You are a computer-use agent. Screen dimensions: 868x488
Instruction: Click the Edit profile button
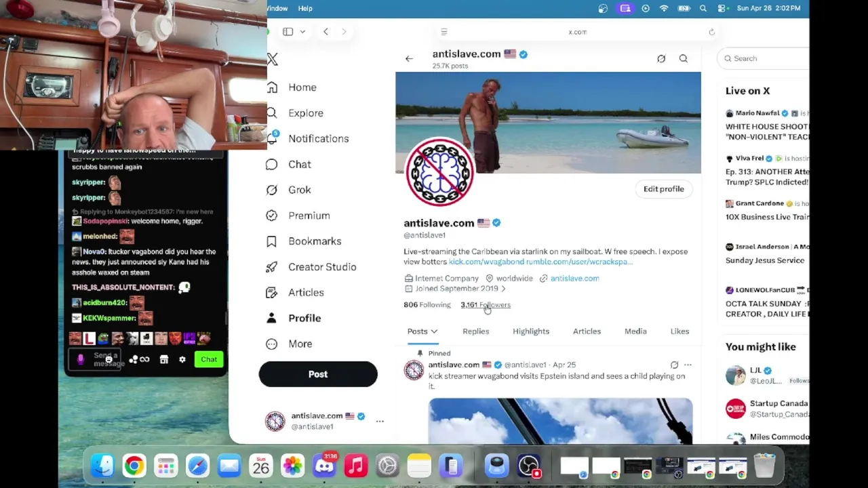(664, 189)
